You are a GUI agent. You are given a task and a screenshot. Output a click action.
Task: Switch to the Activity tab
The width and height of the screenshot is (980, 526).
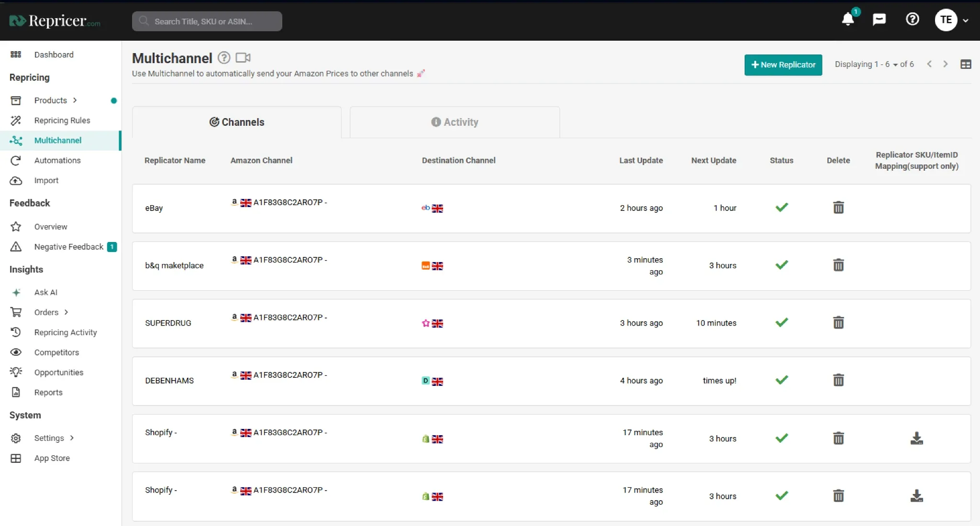(455, 122)
